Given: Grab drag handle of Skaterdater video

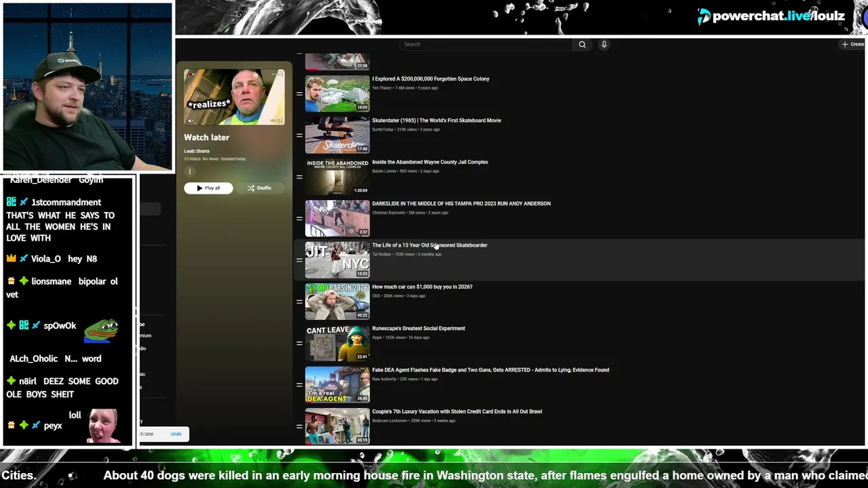Looking at the screenshot, I should pos(299,135).
